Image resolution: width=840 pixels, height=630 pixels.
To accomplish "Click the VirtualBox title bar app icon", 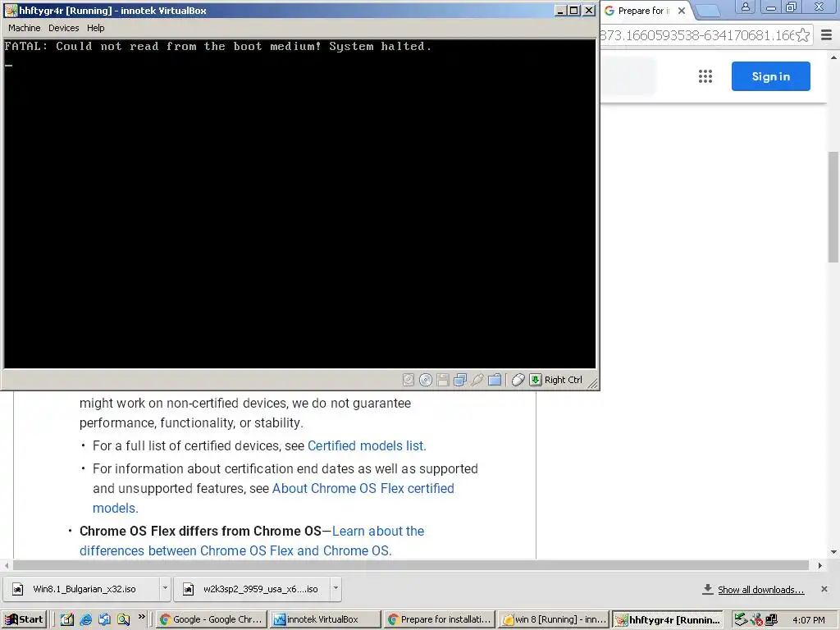I will [x=10, y=10].
